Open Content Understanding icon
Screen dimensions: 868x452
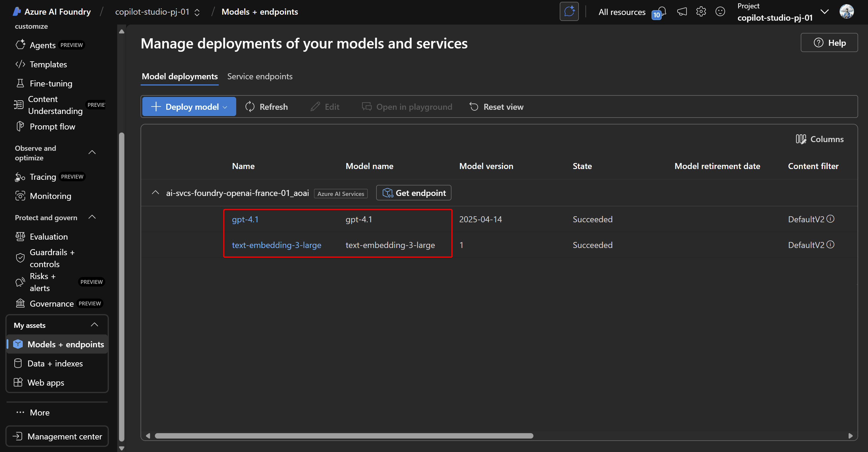click(x=19, y=105)
